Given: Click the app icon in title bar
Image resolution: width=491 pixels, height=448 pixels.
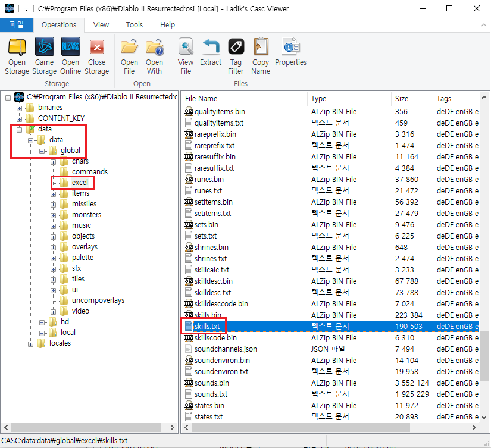Looking at the screenshot, I should point(10,8).
